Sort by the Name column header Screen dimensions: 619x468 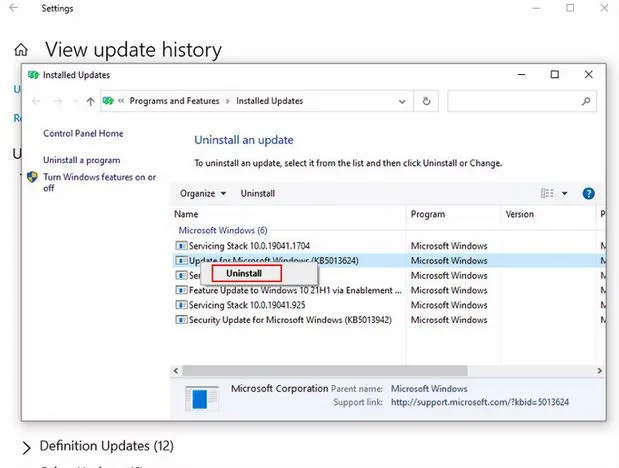[186, 214]
